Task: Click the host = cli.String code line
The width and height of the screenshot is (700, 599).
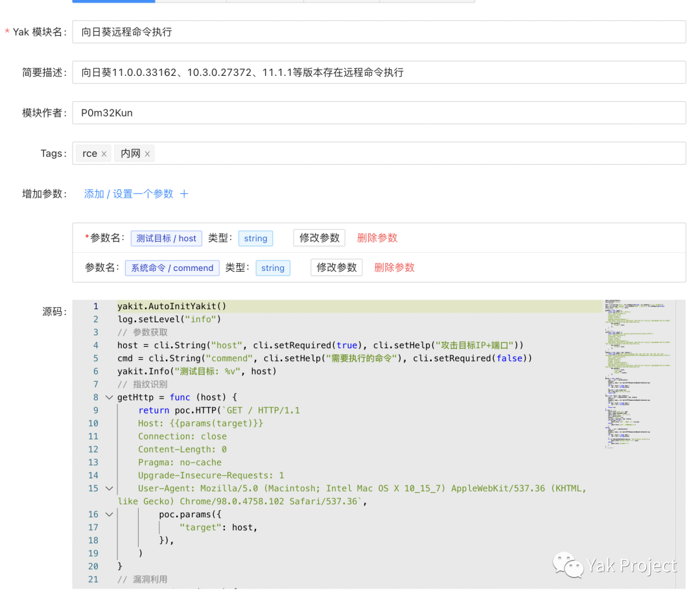Action: [320, 345]
